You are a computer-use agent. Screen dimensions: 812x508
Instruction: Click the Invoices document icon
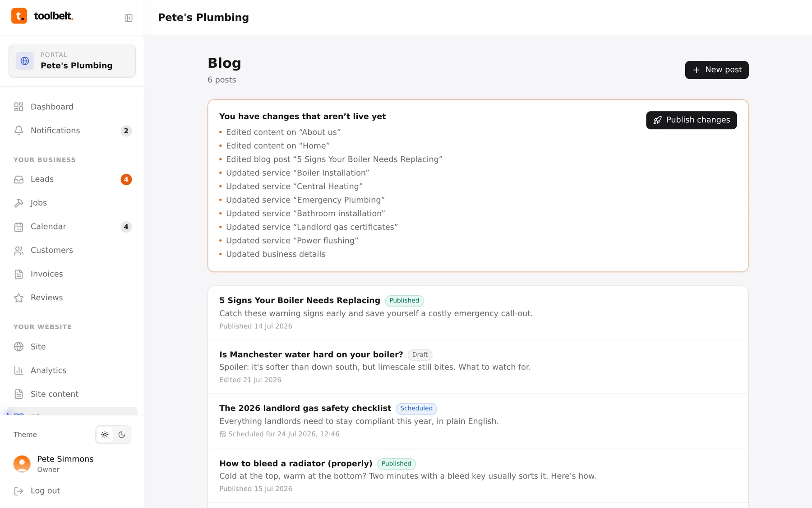coord(18,274)
